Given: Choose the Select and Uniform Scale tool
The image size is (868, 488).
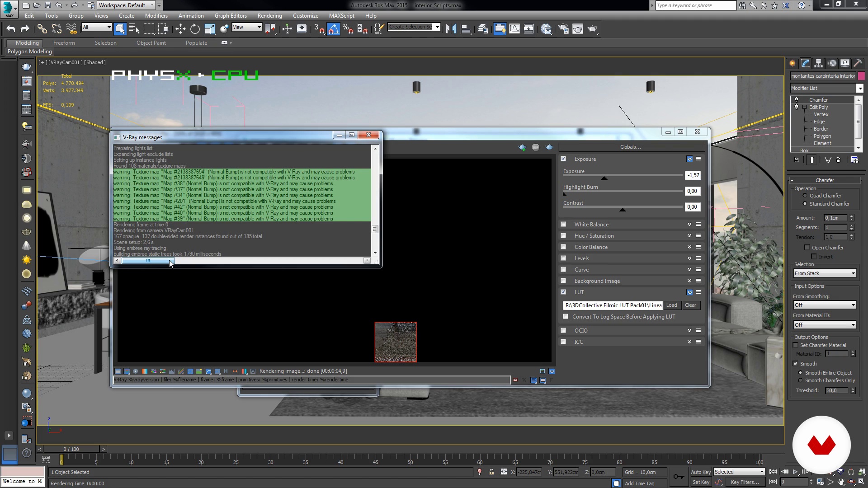Looking at the screenshot, I should (x=210, y=29).
